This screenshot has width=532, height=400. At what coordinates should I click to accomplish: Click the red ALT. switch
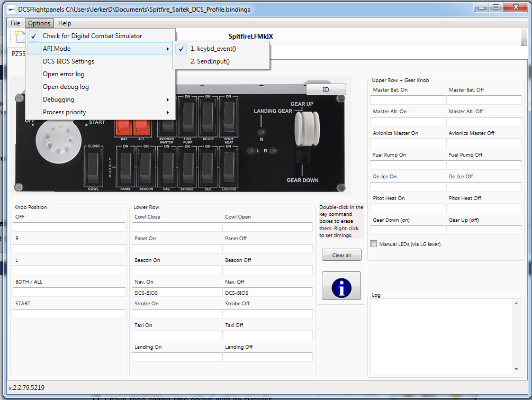pos(141,128)
